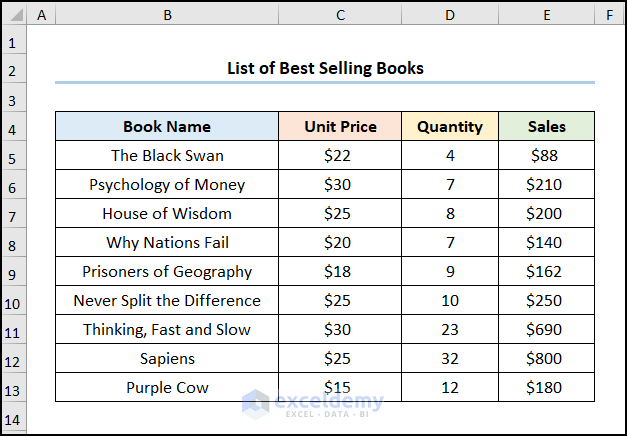Click the select-all corner triangle
This screenshot has width=627, height=436.
pos(14,15)
